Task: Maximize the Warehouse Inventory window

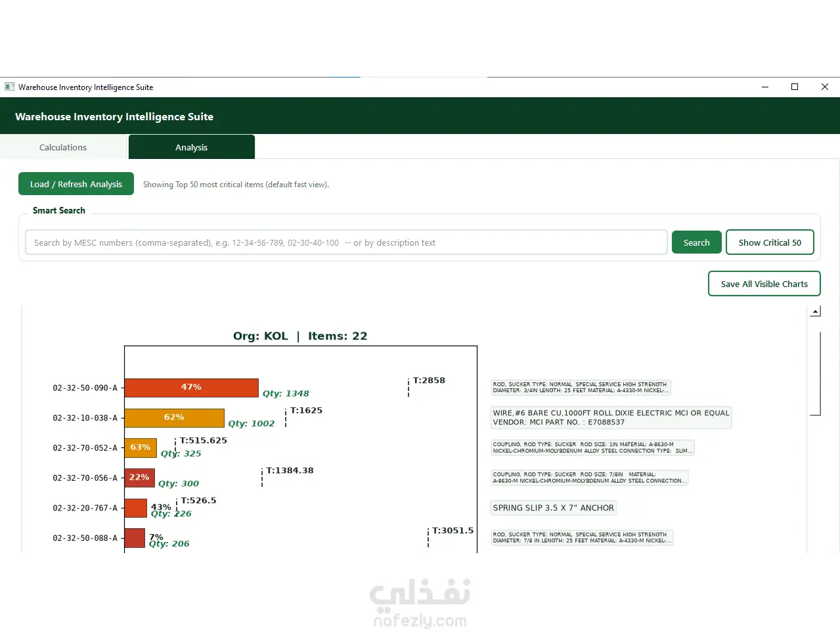Action: 795,87
